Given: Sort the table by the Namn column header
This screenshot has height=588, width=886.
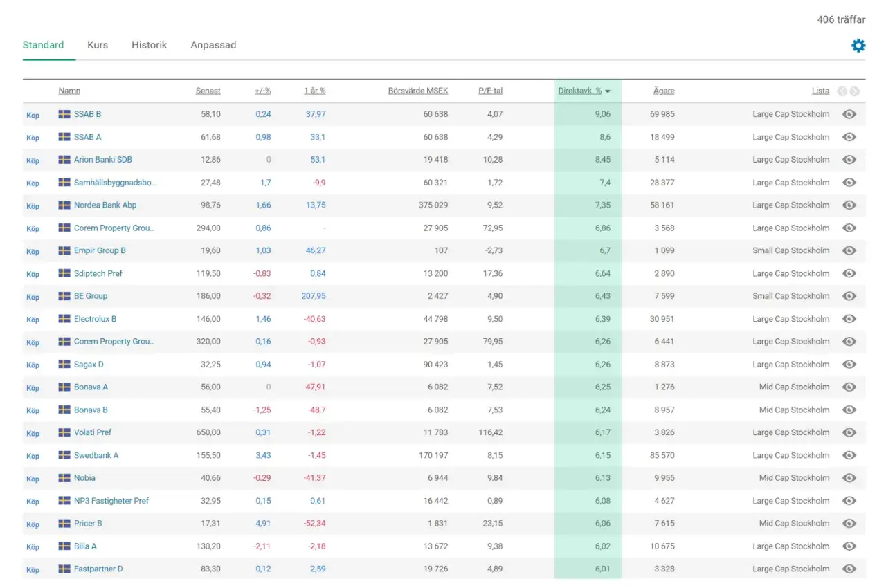Looking at the screenshot, I should coord(69,91).
